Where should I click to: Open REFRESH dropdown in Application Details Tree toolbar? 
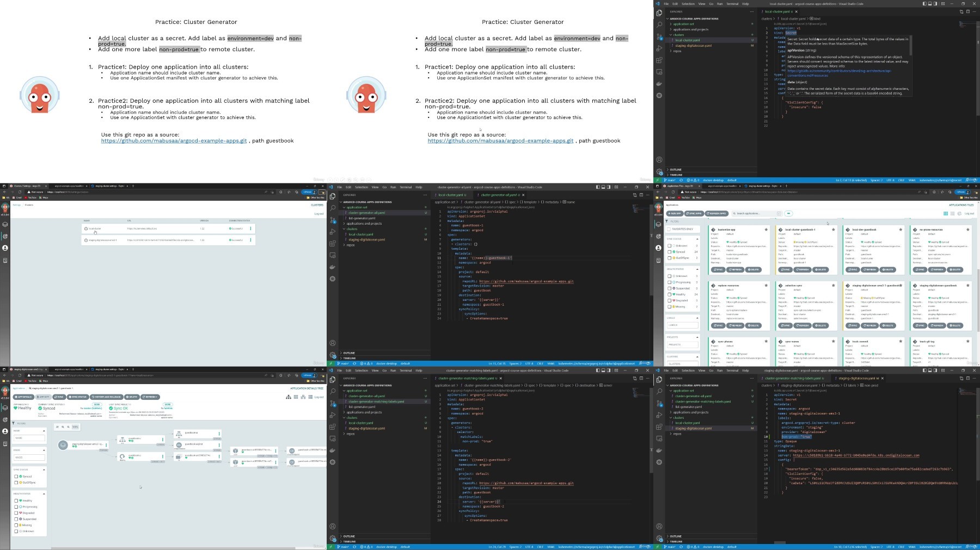pyautogui.click(x=151, y=397)
